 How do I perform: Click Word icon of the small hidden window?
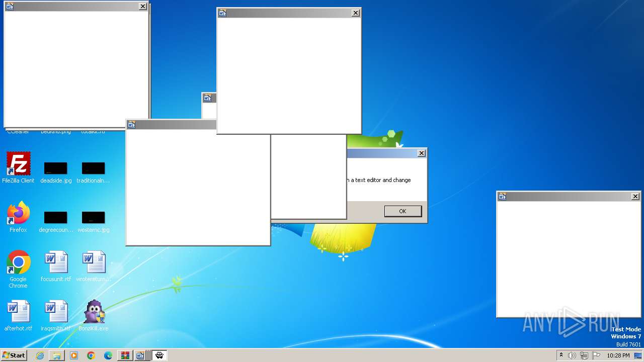click(207, 98)
